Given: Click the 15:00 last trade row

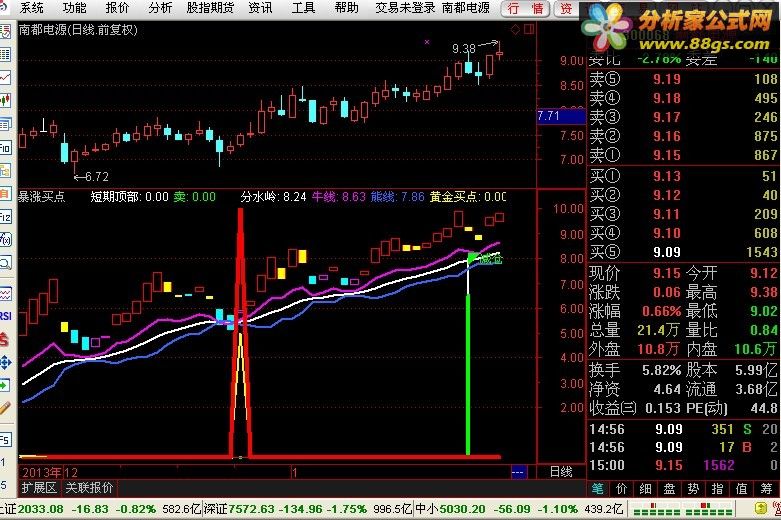Looking at the screenshot, I should click(x=683, y=465).
